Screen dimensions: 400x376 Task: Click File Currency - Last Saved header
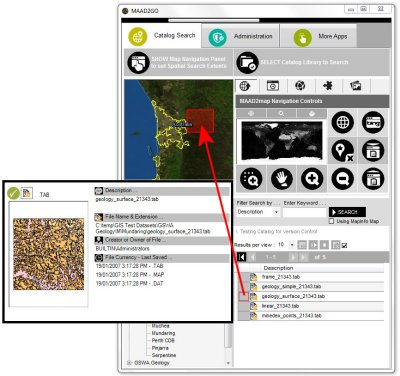tap(162, 258)
